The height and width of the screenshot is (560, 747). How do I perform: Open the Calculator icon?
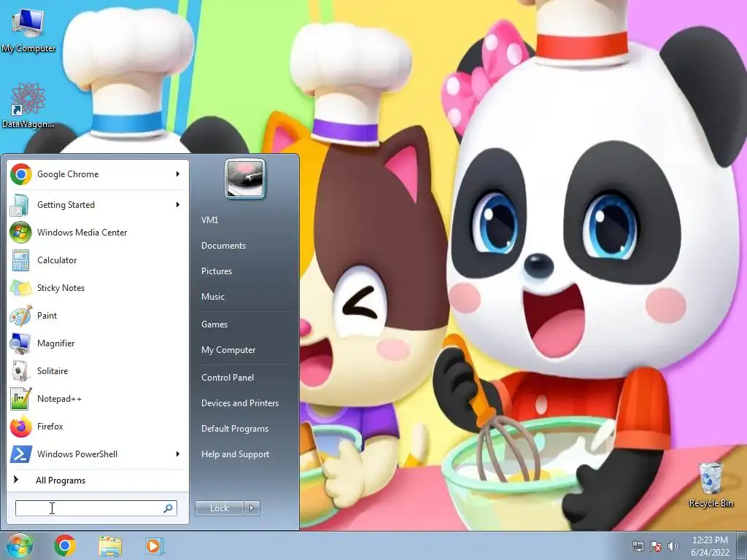click(x=20, y=260)
